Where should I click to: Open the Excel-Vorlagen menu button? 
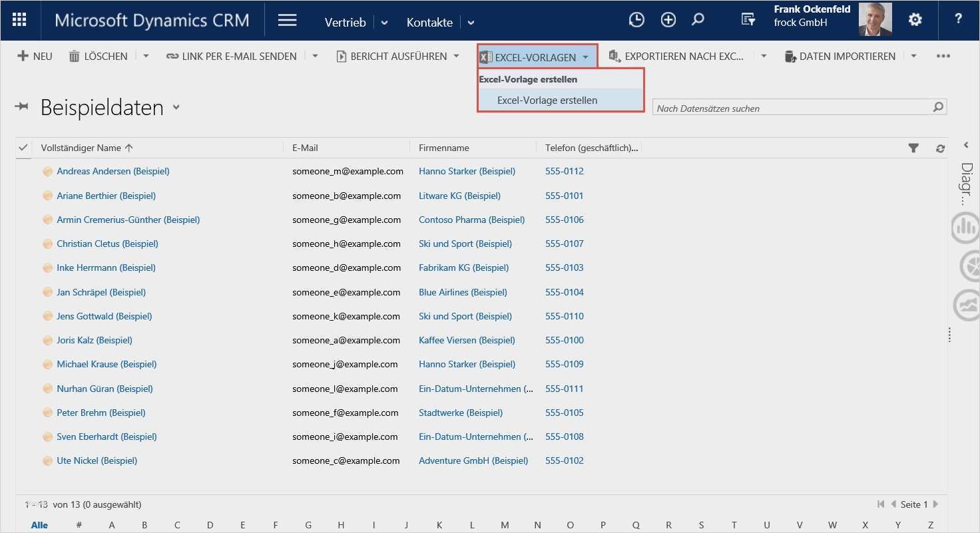[x=537, y=57]
